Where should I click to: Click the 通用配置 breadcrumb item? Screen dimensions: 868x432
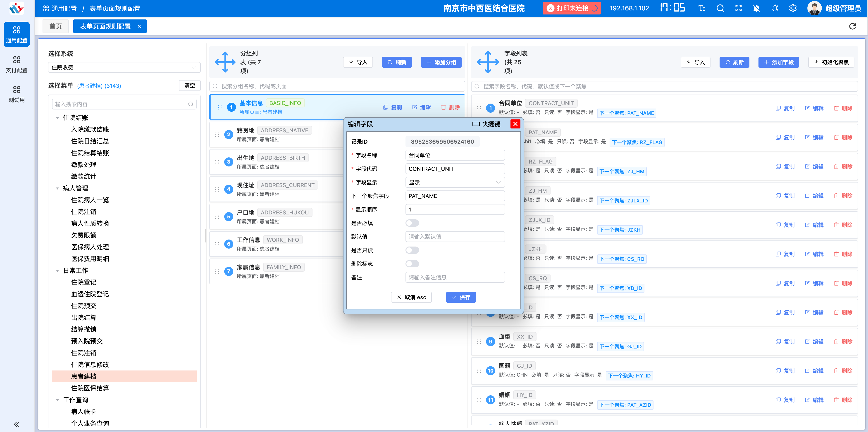[x=64, y=8]
